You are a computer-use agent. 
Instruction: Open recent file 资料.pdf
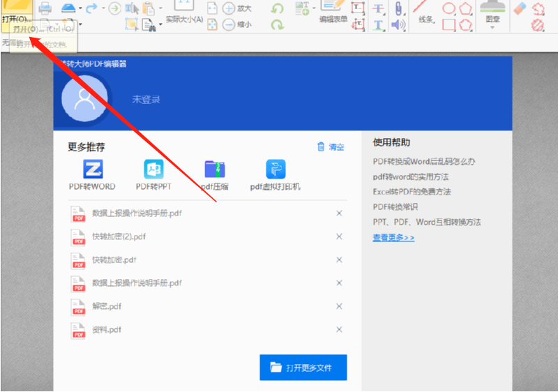(x=107, y=330)
